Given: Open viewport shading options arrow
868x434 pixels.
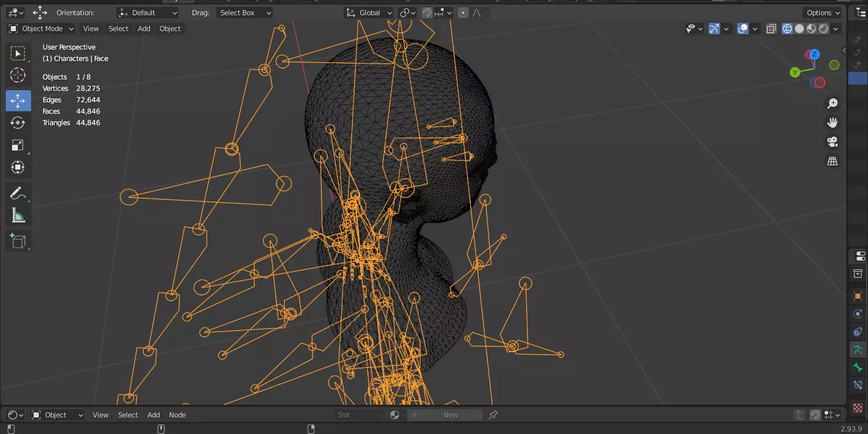Looking at the screenshot, I should tap(836, 29).
